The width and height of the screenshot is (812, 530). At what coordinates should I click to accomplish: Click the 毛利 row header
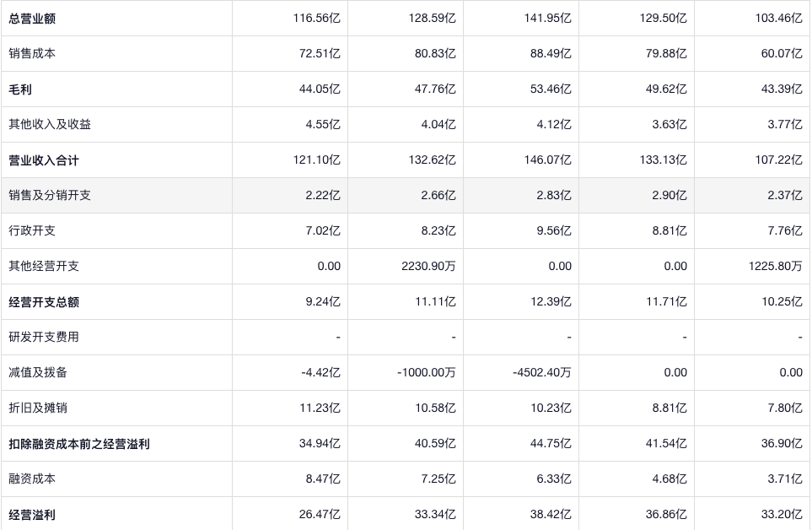[x=21, y=89]
